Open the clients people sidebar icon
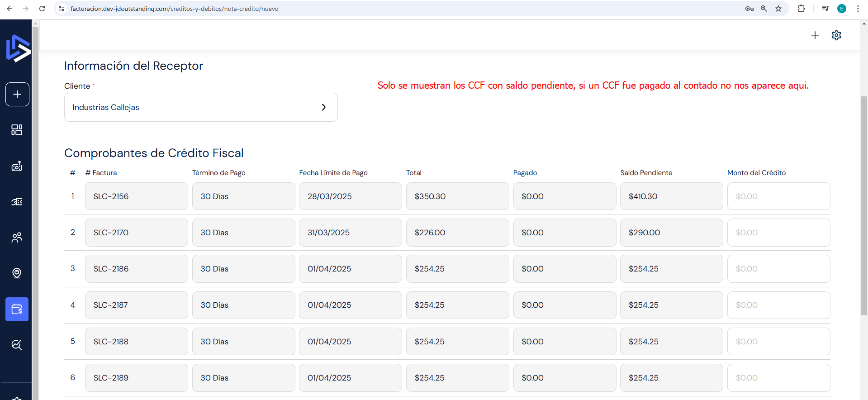The image size is (868, 400). click(17, 238)
